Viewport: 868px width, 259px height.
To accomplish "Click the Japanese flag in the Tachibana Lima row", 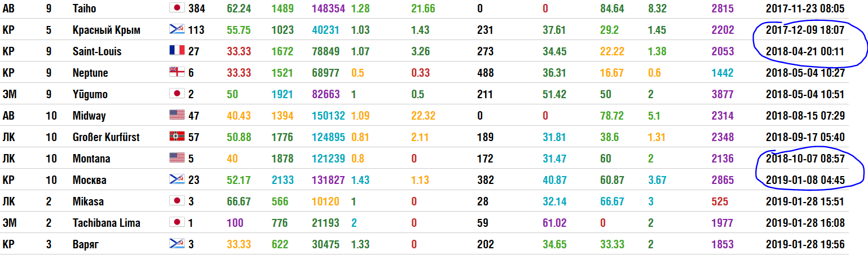I will (x=177, y=222).
